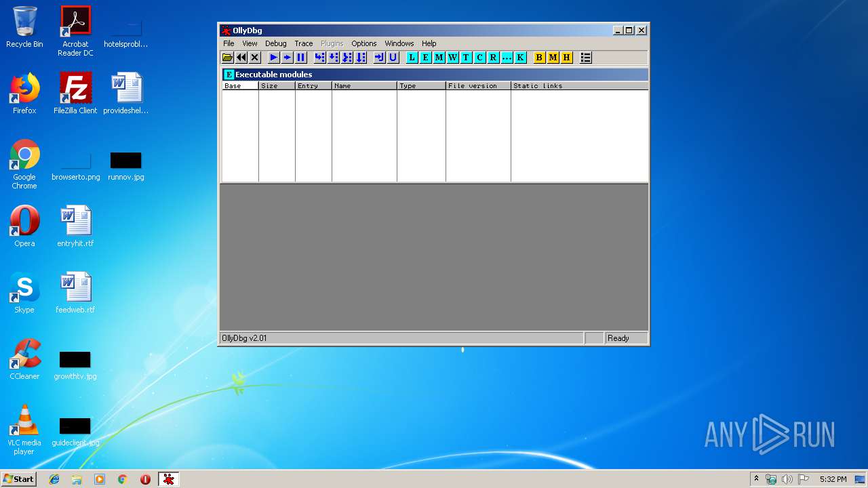This screenshot has height=488, width=868.
Task: Open the File menu
Action: pos(229,43)
